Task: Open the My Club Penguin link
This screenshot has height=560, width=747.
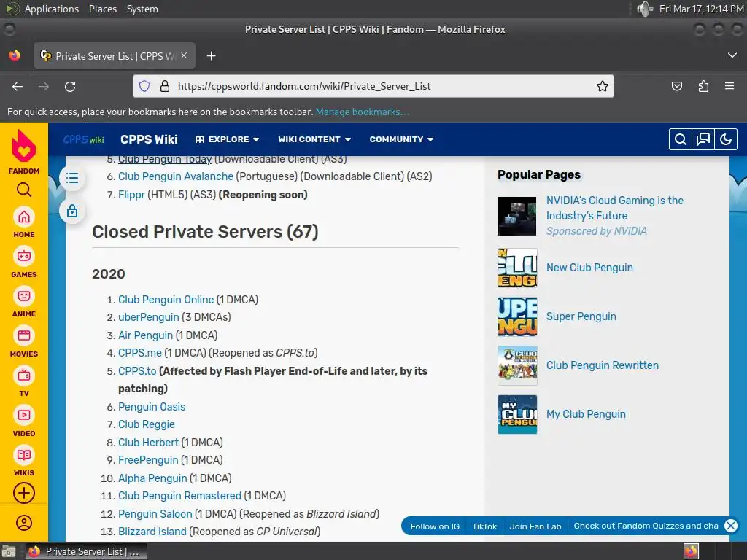Action: 586,414
